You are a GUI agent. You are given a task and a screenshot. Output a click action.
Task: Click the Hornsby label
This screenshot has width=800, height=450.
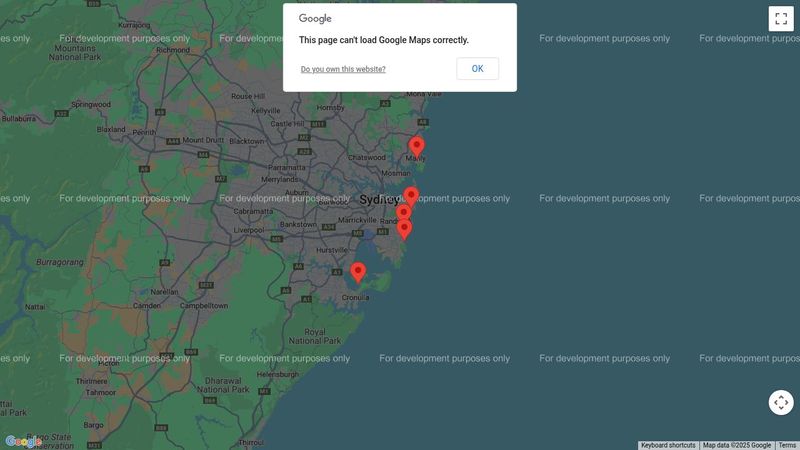tap(331, 108)
